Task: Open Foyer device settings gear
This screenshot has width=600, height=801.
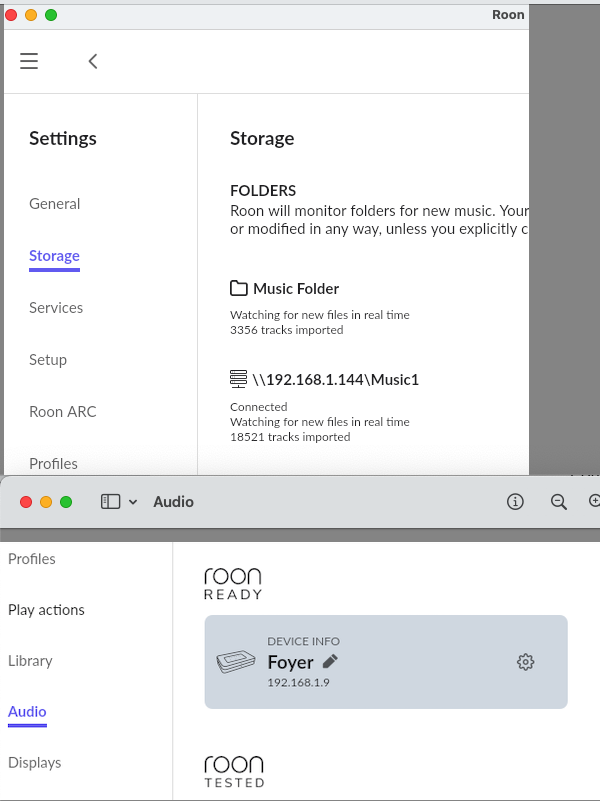Action: click(x=525, y=662)
